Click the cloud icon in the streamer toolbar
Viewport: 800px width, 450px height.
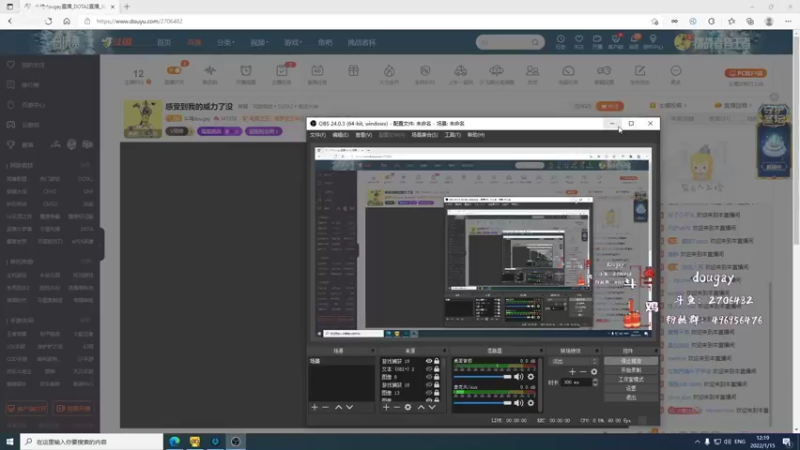point(496,70)
